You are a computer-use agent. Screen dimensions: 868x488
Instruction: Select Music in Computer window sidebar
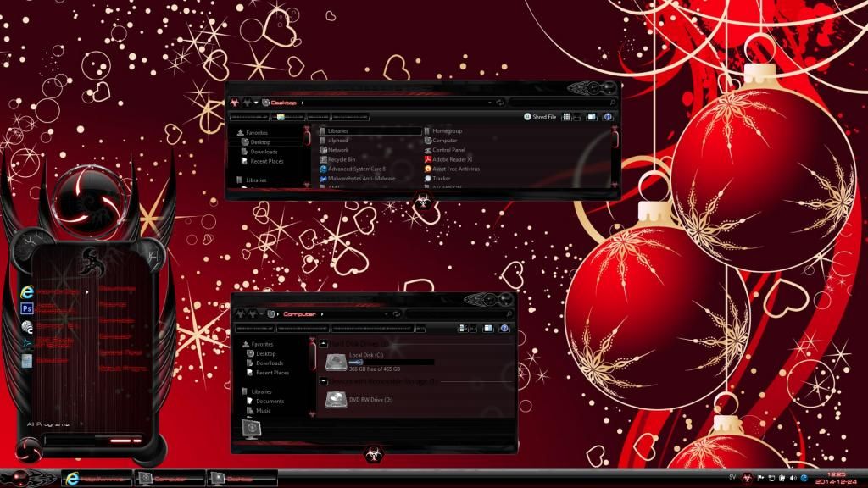coord(259,411)
